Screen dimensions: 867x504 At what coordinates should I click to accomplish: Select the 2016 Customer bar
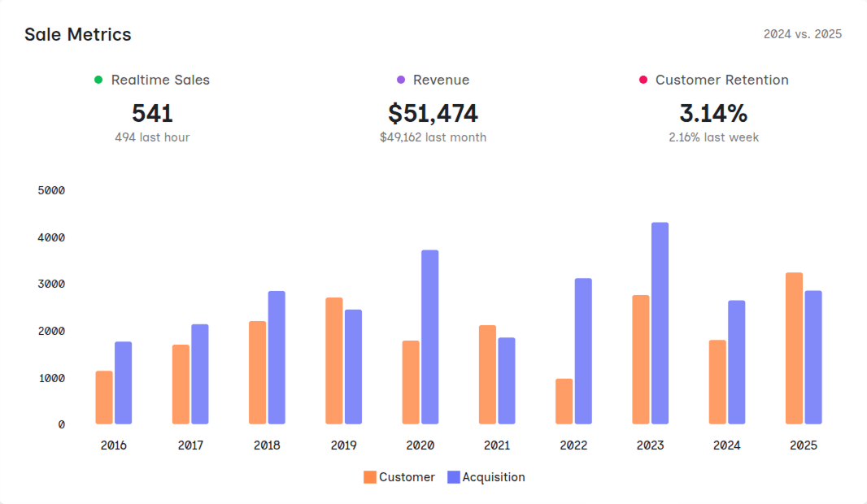pyautogui.click(x=104, y=398)
